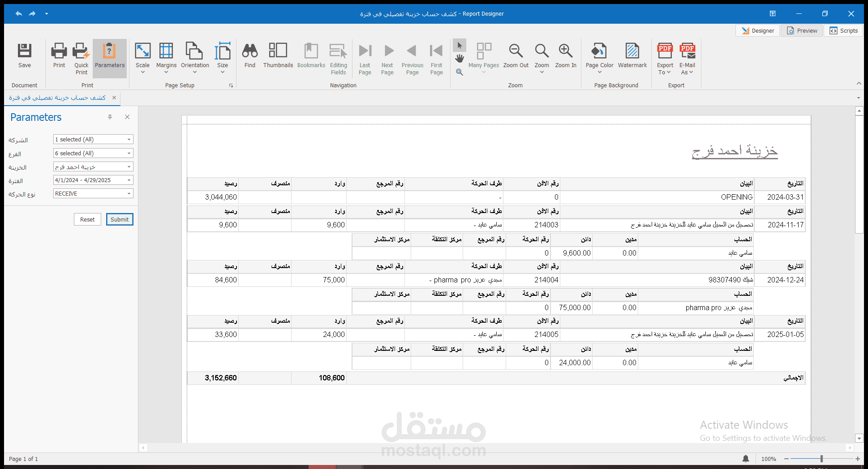This screenshot has height=469, width=868.
Task: Open the Margins dropdown
Action: [166, 58]
